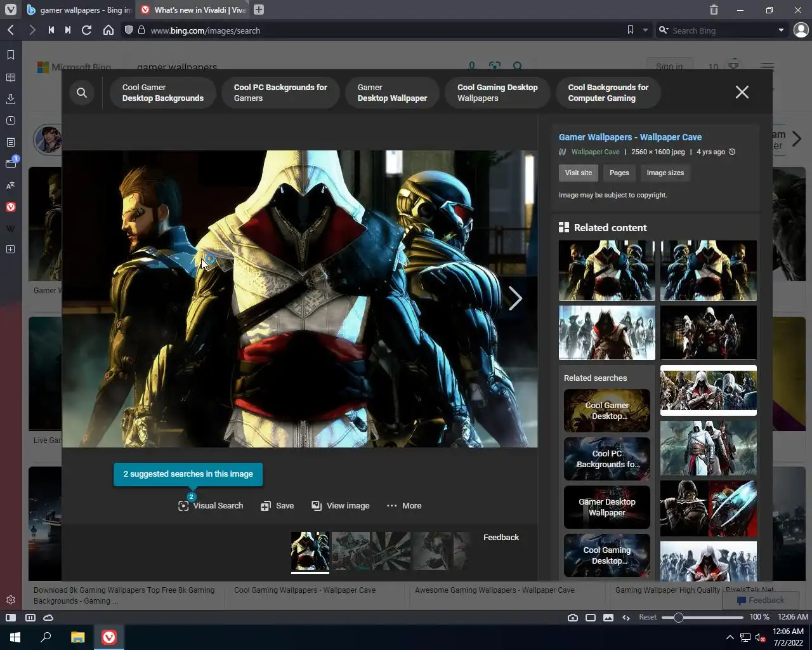
Task: Open a new tab
Action: [x=259, y=10]
